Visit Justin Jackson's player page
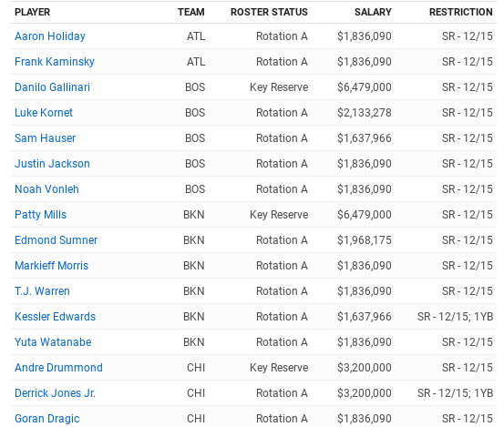 click(x=52, y=164)
